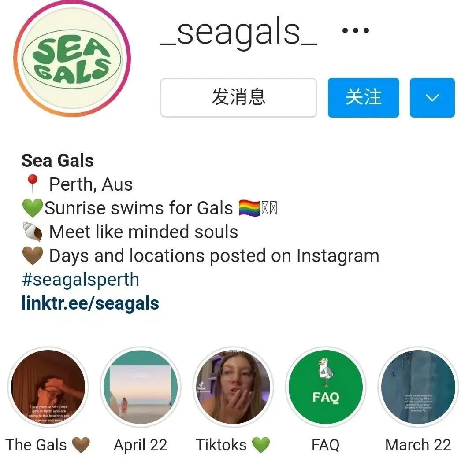This screenshot has height=476, width=476.
Task: Tap the blue 关注 follow button
Action: 363,97
